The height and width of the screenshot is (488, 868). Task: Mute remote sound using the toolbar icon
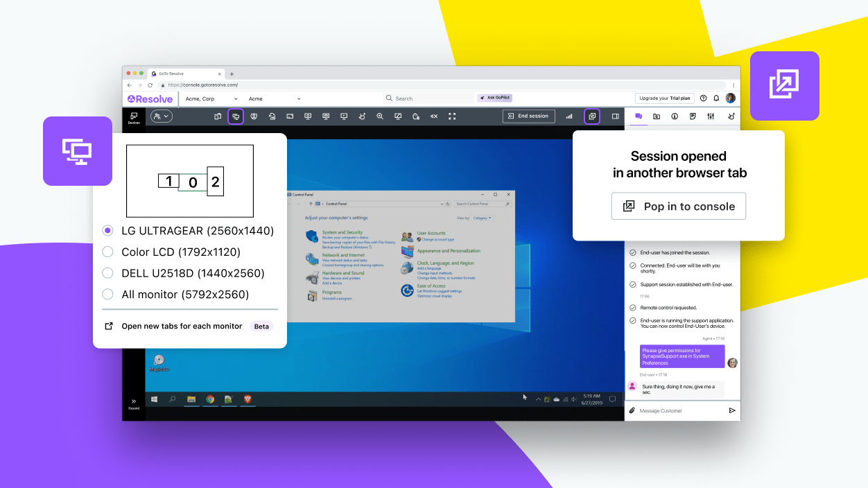[x=433, y=116]
